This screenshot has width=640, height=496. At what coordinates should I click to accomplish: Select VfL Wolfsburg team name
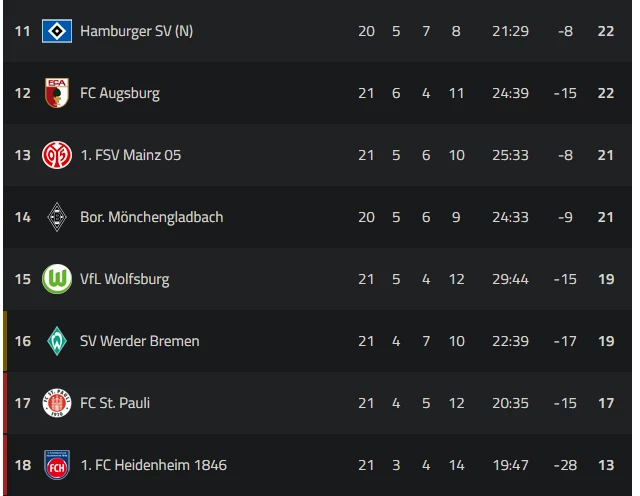click(x=124, y=279)
